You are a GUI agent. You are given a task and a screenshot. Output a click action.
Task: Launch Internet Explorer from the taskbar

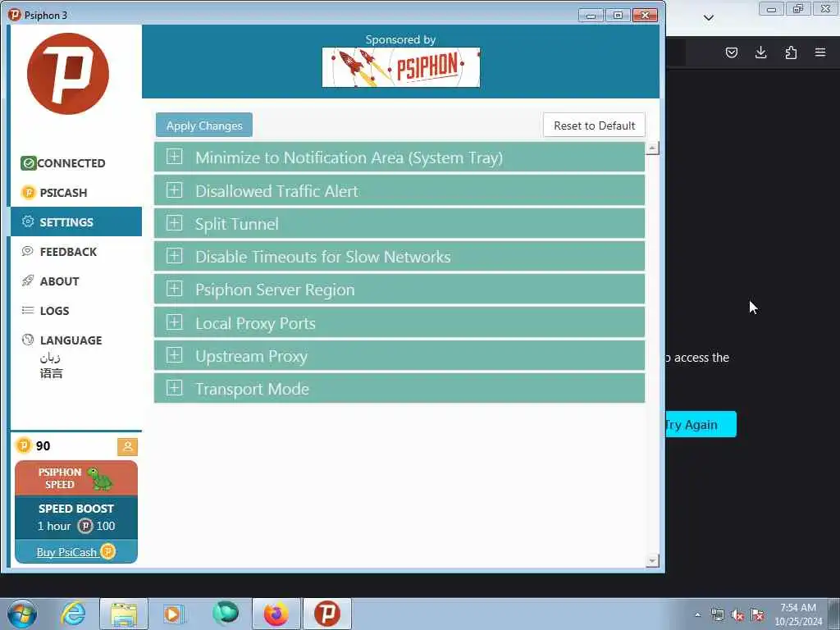(73, 614)
